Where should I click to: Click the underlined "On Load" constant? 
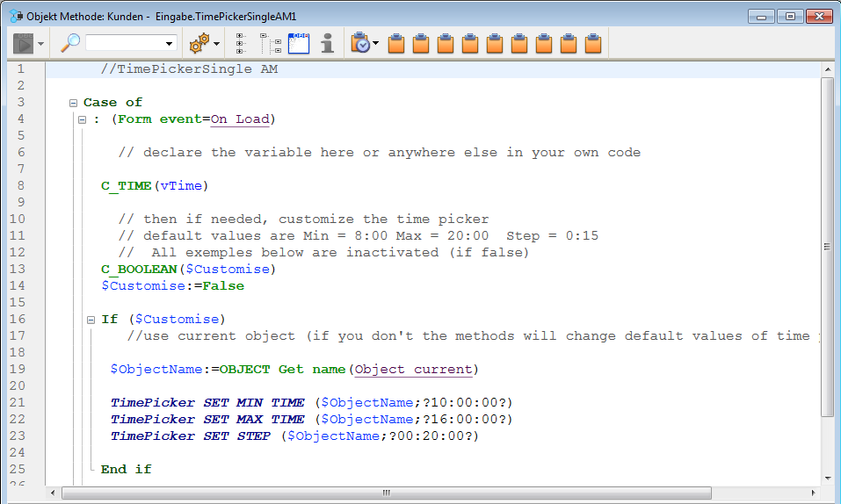(x=240, y=119)
